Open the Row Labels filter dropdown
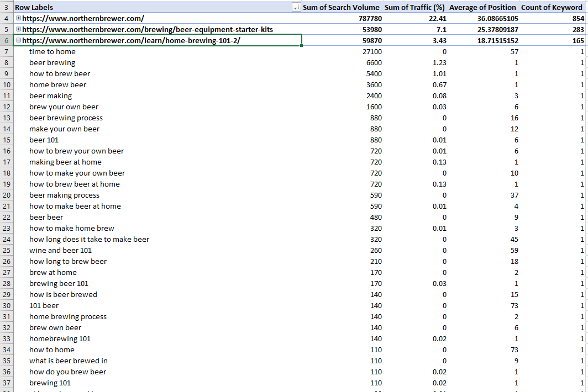Image resolution: width=588 pixels, height=392 pixels. (x=296, y=7)
